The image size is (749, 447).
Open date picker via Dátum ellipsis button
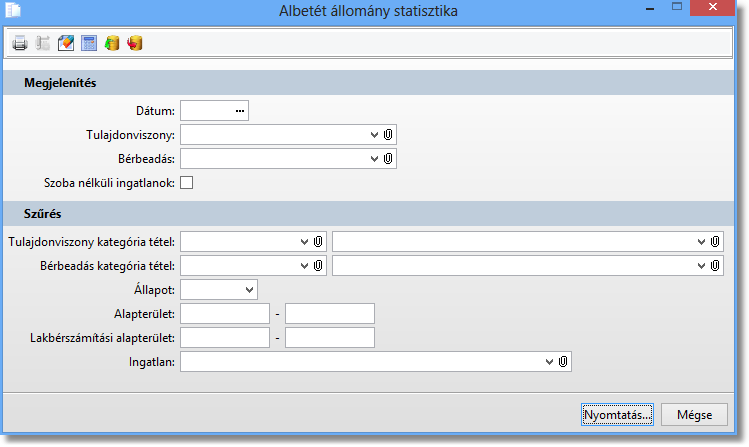coord(240,111)
